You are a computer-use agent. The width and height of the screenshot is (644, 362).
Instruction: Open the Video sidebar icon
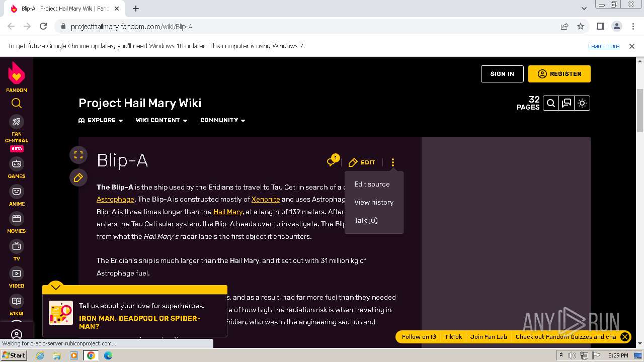click(x=17, y=274)
